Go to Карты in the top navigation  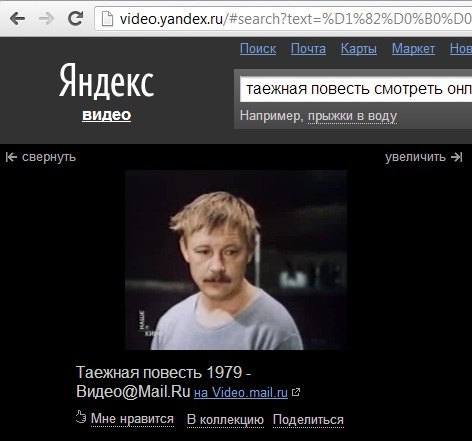pos(359,49)
